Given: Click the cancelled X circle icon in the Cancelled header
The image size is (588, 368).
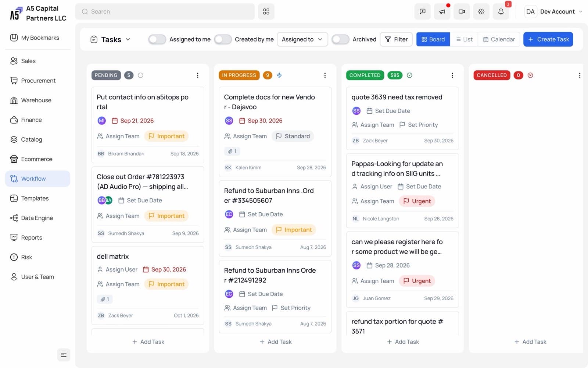Looking at the screenshot, I should 530,75.
